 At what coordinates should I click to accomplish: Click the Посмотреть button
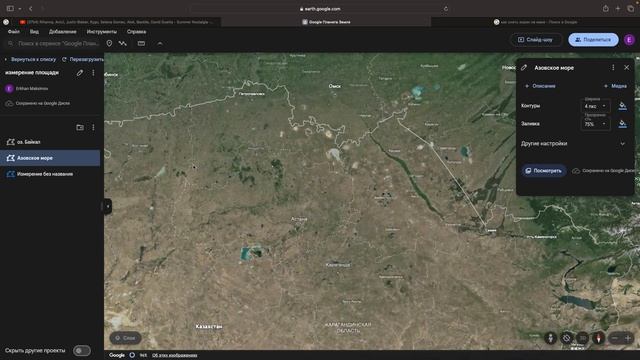click(x=544, y=171)
